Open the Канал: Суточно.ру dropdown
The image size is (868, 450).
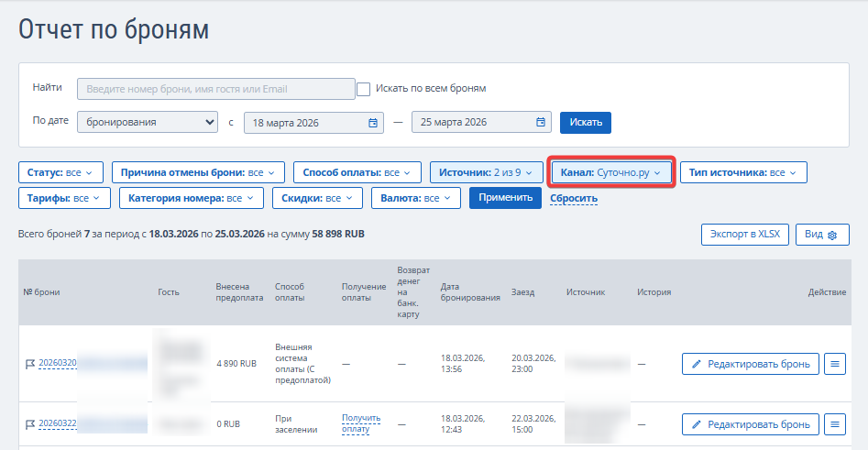611,172
